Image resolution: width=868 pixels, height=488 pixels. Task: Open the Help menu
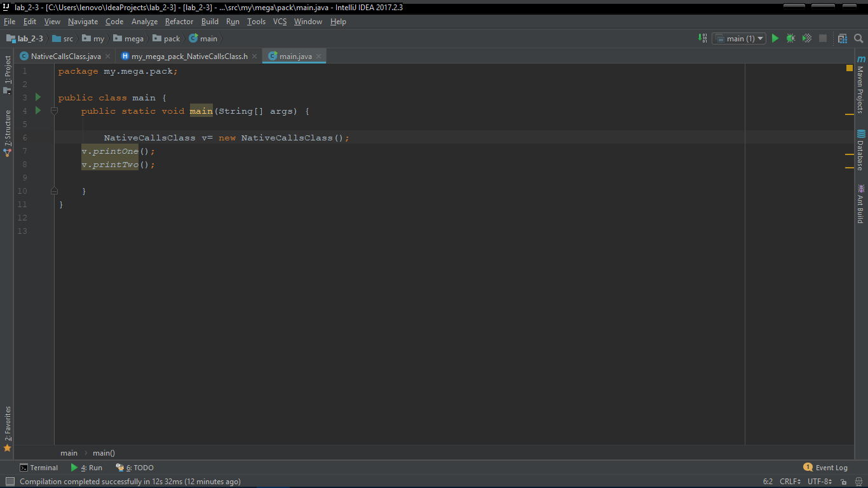click(x=338, y=22)
